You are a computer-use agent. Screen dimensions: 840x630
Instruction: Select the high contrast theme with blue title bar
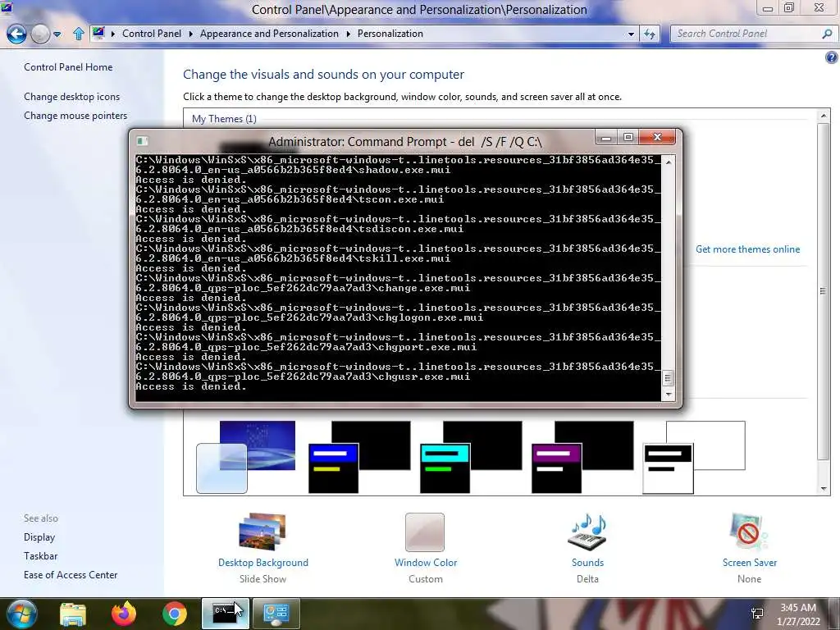[x=359, y=456]
